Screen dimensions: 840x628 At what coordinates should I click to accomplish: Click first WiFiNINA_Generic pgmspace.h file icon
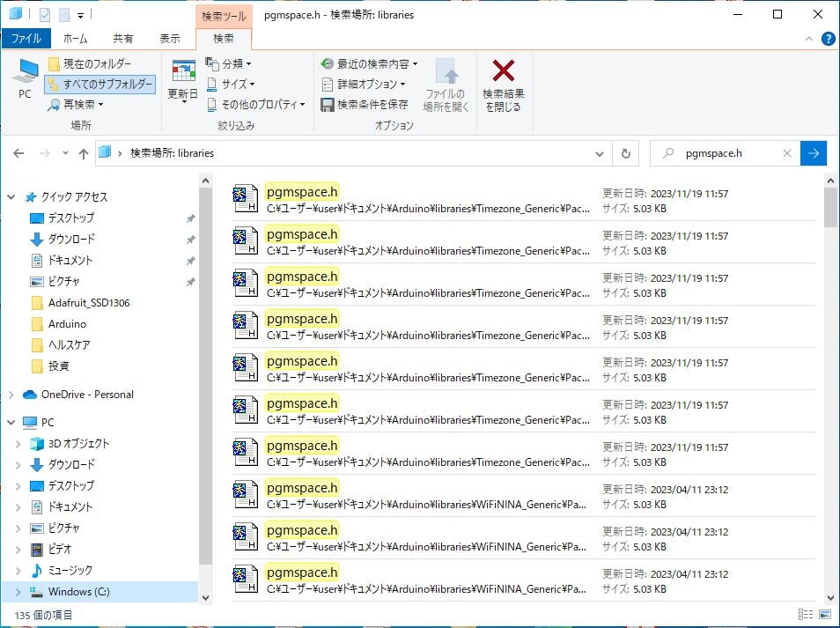[x=246, y=496]
